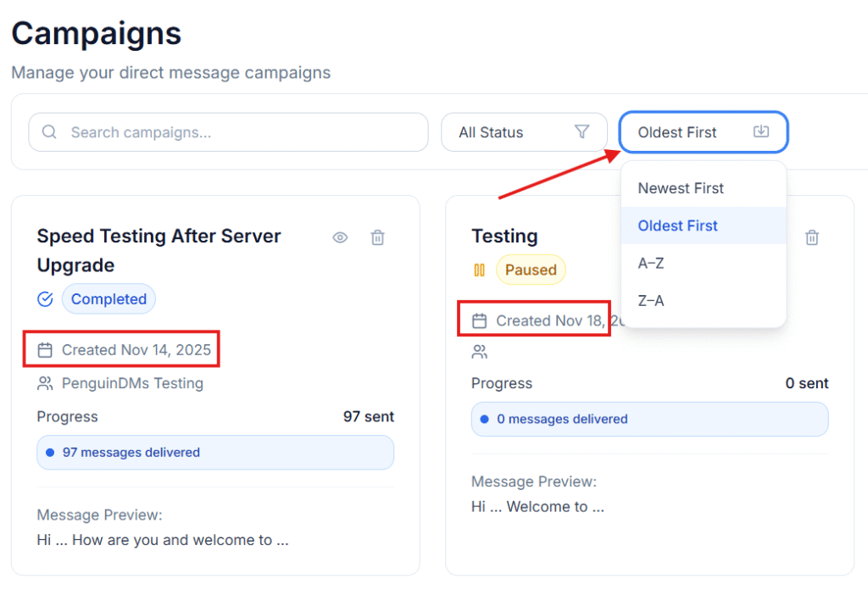This screenshot has height=590, width=868.
Task: View Speed Testing campaign using eye icon
Action: pos(340,238)
